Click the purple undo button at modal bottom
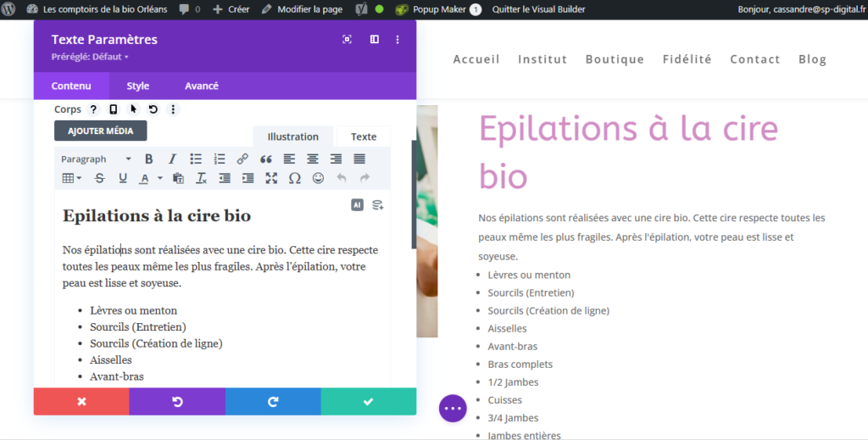The image size is (868, 440). pos(177,401)
